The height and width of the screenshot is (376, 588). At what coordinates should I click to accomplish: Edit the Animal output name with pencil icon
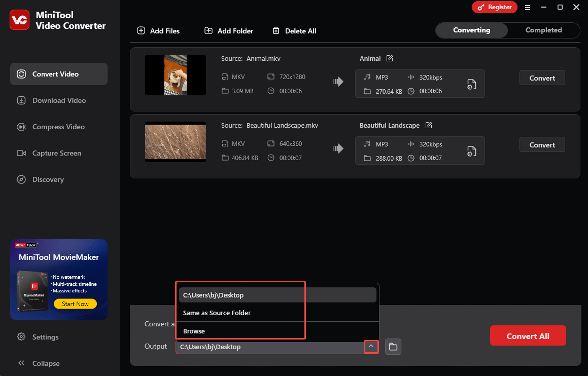coord(390,58)
